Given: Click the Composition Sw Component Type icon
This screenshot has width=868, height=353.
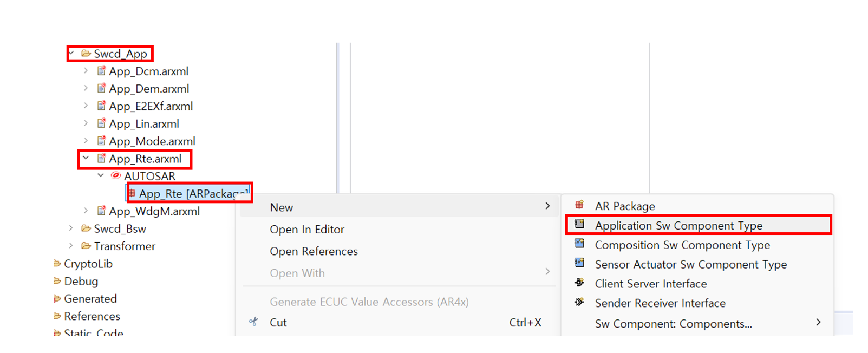Looking at the screenshot, I should click(x=579, y=244).
